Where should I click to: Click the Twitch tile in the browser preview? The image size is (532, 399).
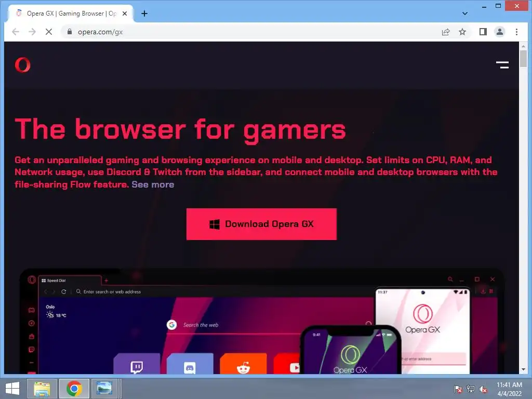click(137, 364)
